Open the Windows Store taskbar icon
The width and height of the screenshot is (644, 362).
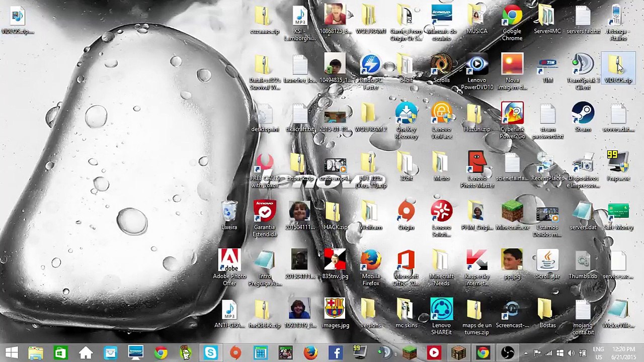tap(60, 352)
